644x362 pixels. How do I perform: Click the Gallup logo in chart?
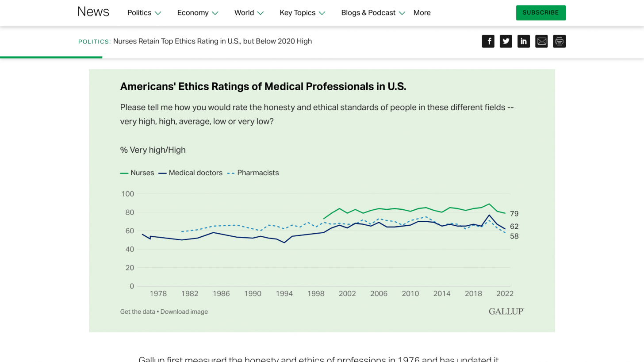point(506,312)
